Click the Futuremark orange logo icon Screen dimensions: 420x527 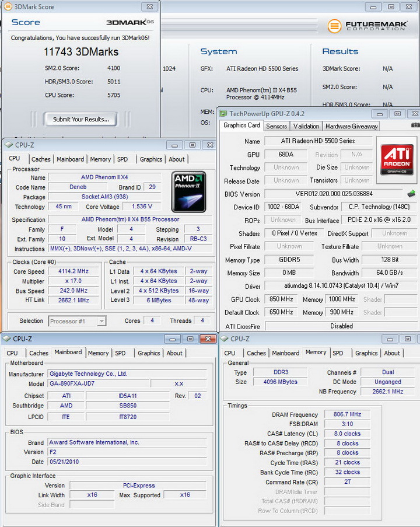[334, 26]
